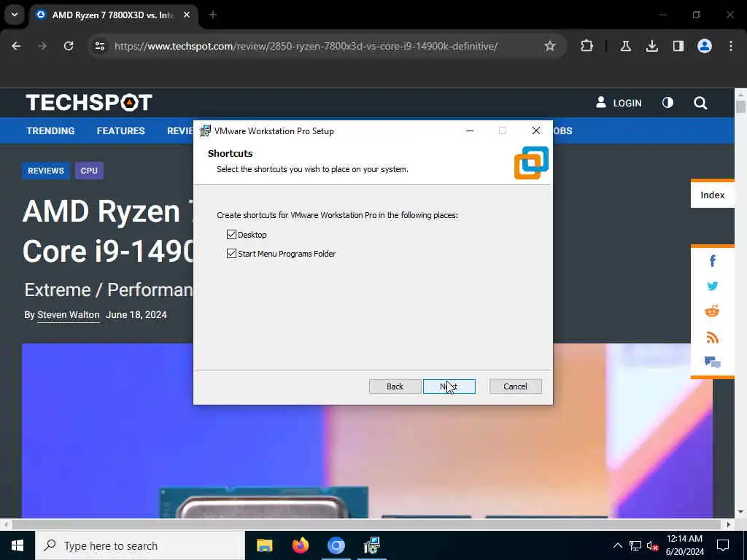747x560 pixels.
Task: Share article on Reddit
Action: coord(712,311)
